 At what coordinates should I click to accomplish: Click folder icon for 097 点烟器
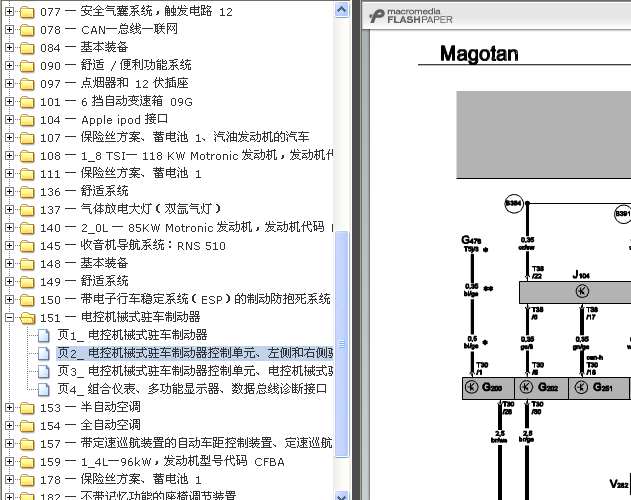27,84
